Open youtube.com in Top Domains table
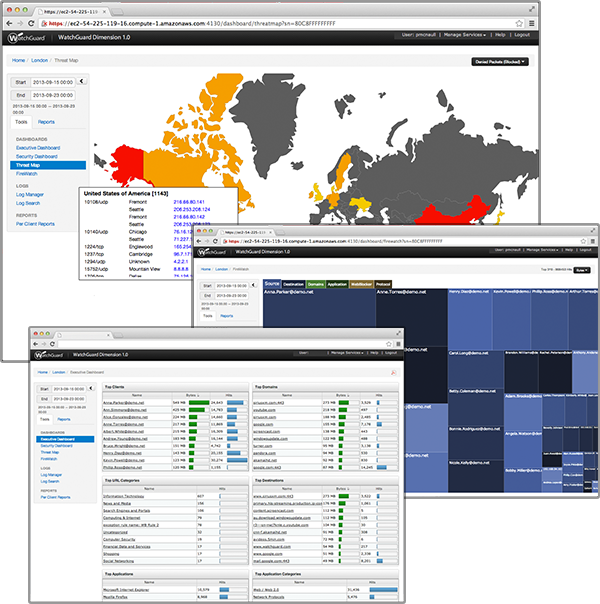Screen dimensions: 600x604 point(264,410)
